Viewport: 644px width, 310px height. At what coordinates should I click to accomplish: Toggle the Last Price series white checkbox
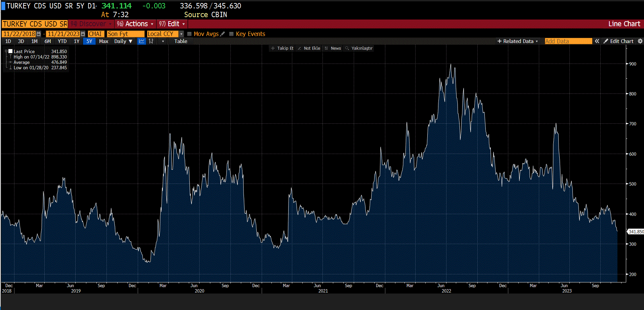[10, 51]
